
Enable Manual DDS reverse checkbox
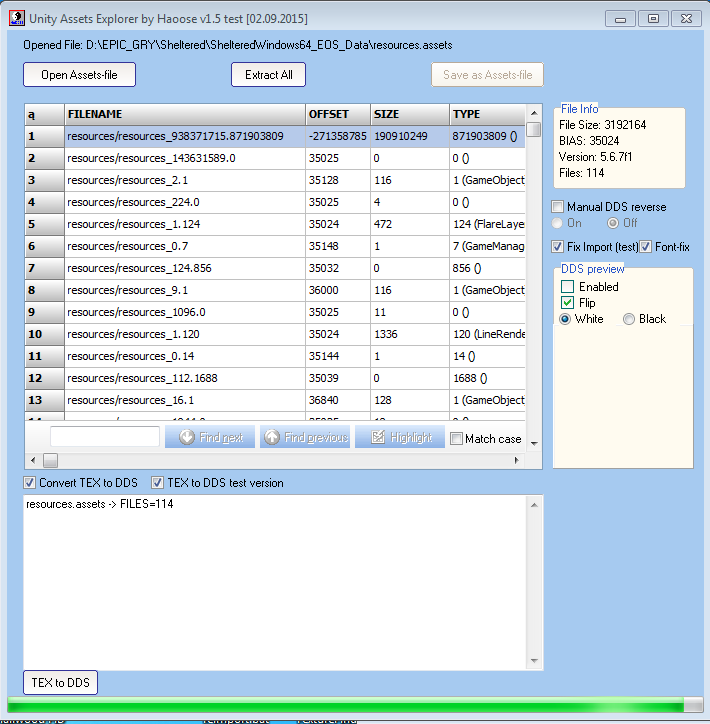558,207
